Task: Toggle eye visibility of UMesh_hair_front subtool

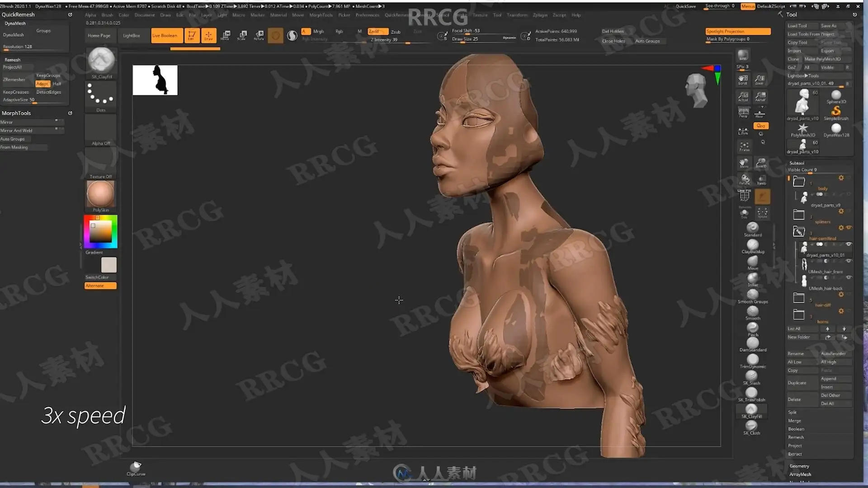Action: coord(849,261)
